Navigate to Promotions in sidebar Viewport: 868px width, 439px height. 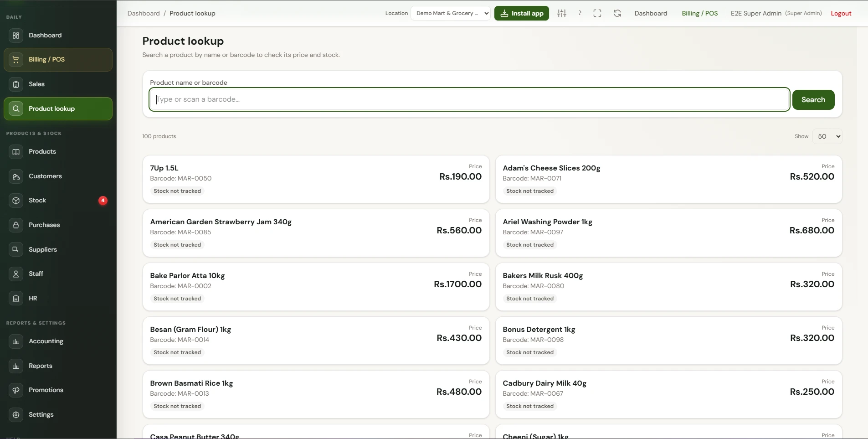tap(58, 390)
